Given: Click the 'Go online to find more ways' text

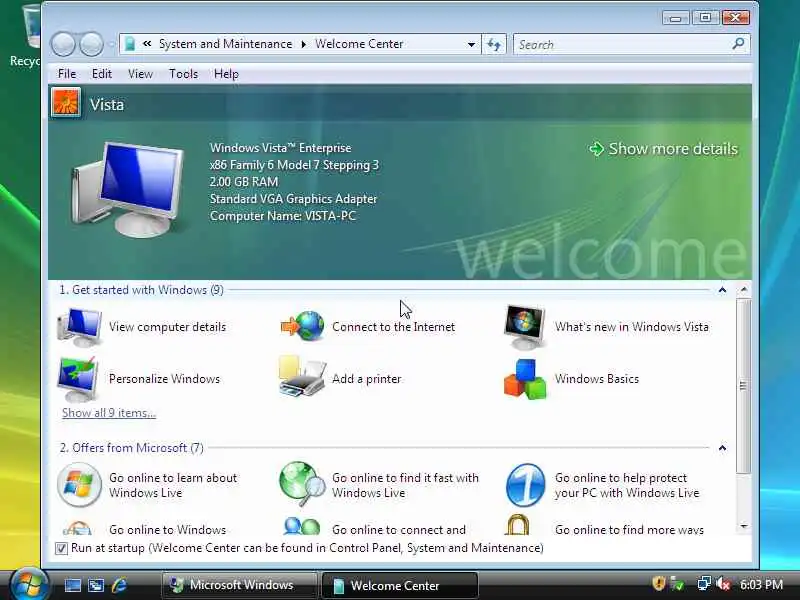Looking at the screenshot, I should pyautogui.click(x=629, y=530).
